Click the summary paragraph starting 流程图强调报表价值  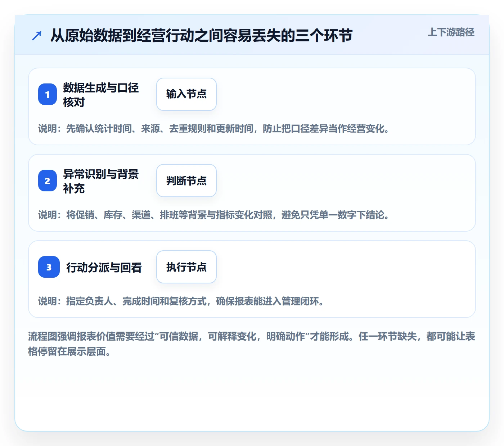click(252, 344)
